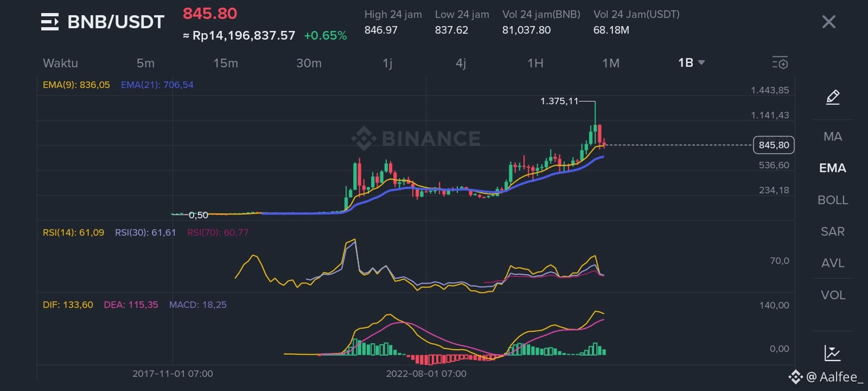Tap the RSI(14): 61,09 legend label
This screenshot has height=391, width=868.
pos(74,232)
